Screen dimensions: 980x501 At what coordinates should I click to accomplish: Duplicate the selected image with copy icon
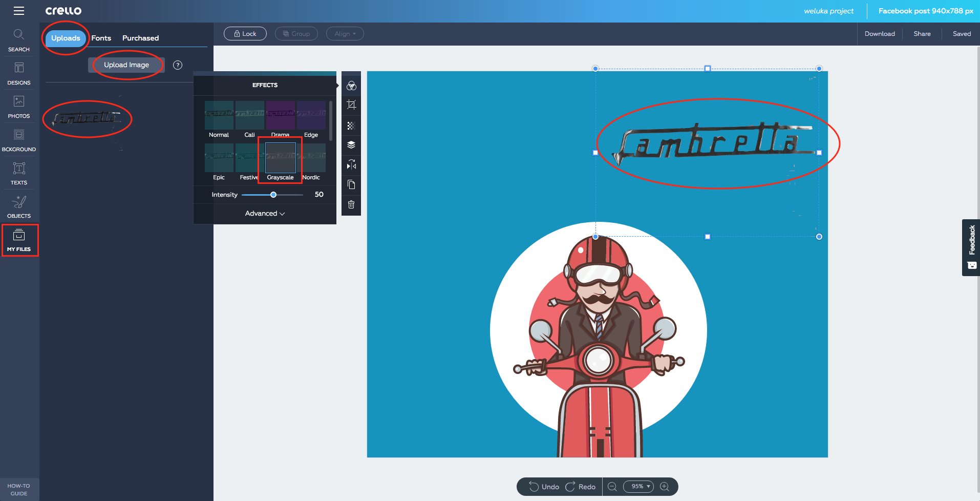tap(351, 184)
